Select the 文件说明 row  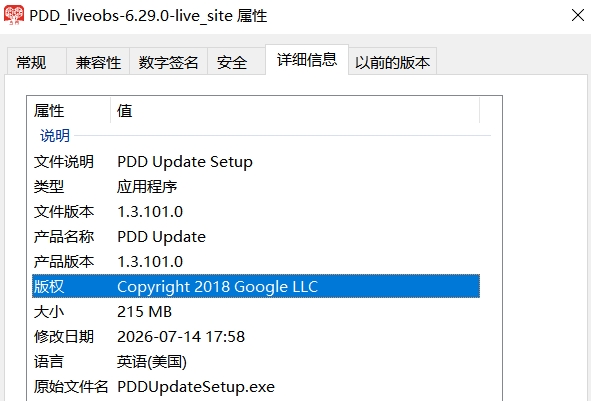point(256,162)
